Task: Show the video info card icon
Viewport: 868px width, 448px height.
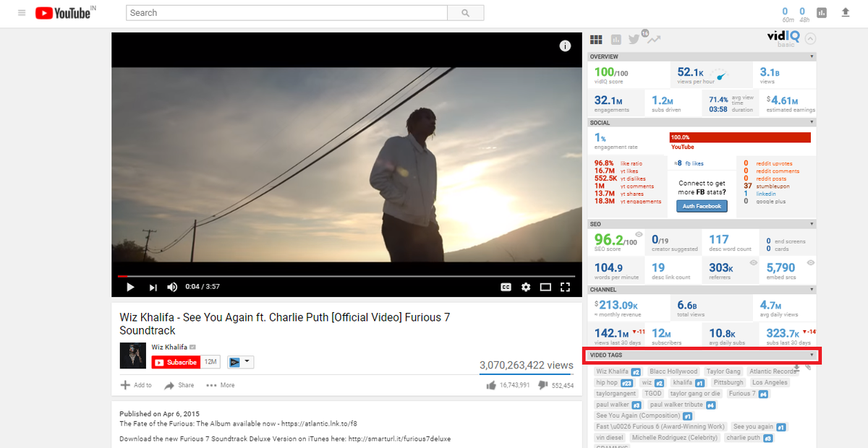Action: 566,46
